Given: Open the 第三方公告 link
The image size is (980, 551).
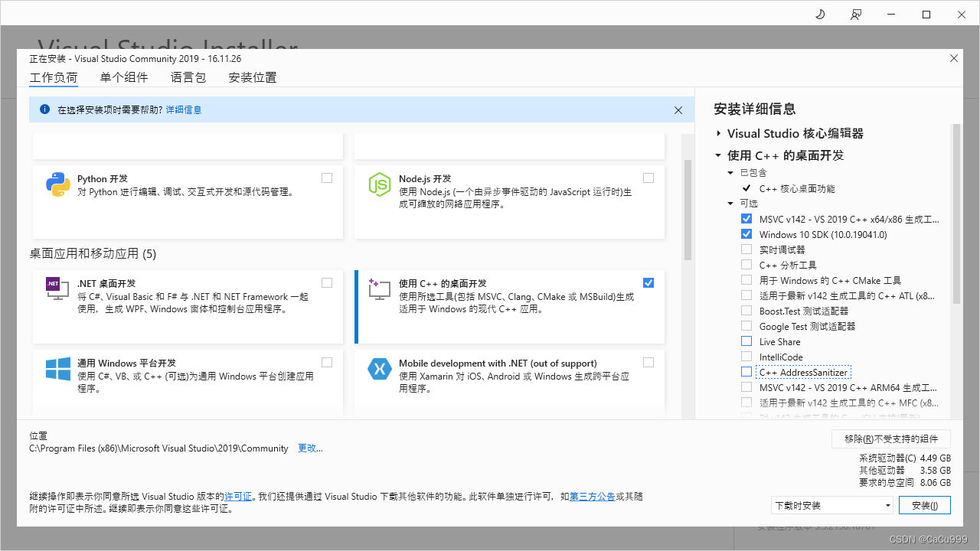Looking at the screenshot, I should [593, 497].
